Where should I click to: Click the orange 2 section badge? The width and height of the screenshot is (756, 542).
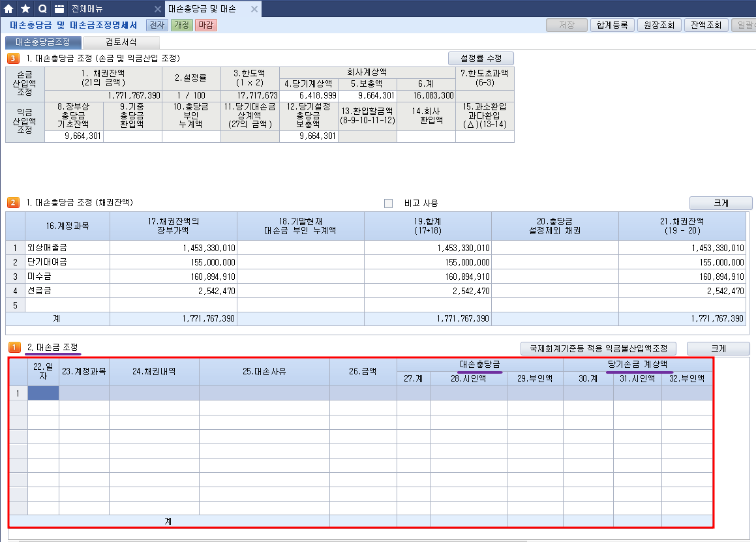pos(13,203)
